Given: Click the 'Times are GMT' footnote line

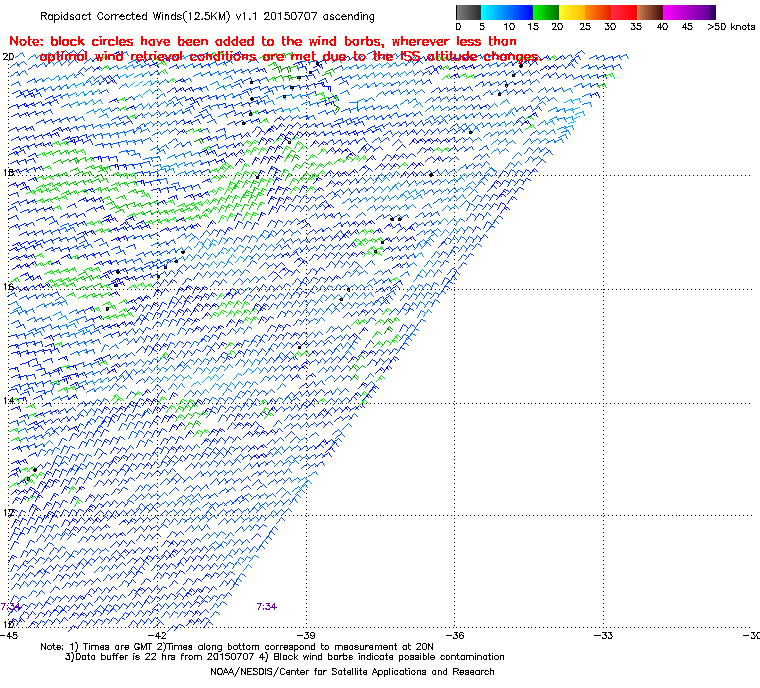Looking at the screenshot, I should pyautogui.click(x=237, y=647).
